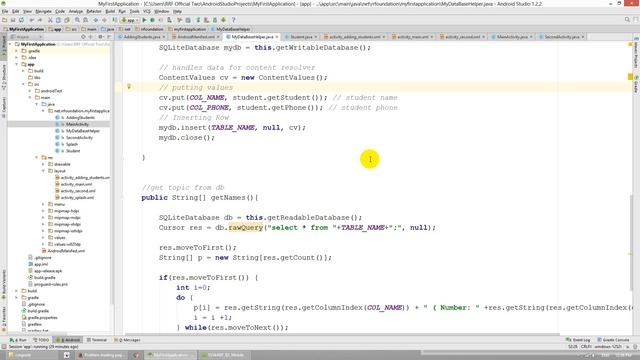Click the MyFirstApplication breadcrumb in navigation bar
The image size is (640, 360).
pos(23,29)
